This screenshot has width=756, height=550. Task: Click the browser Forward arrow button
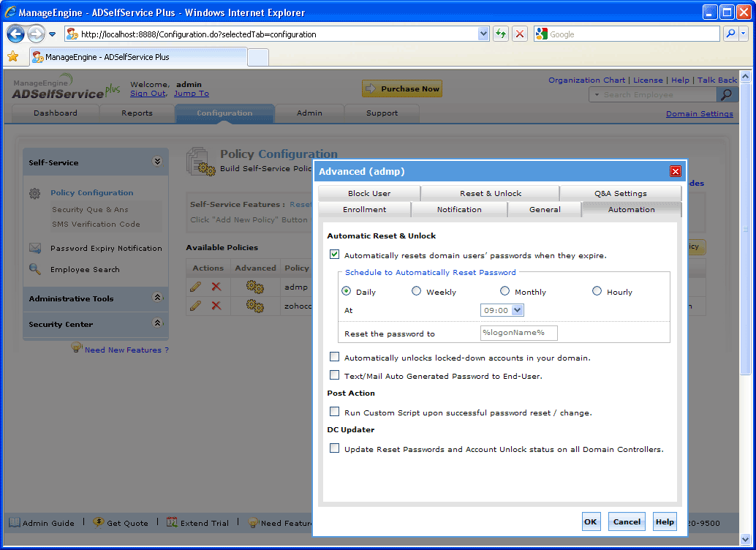point(36,34)
